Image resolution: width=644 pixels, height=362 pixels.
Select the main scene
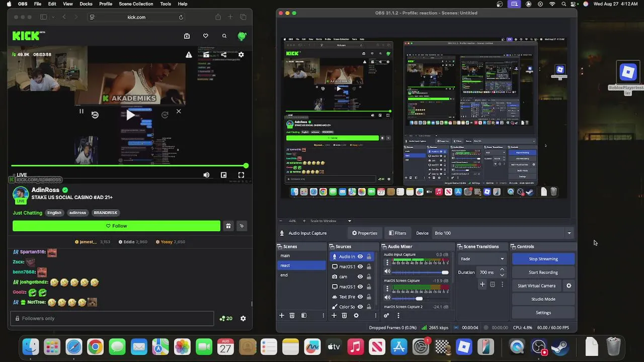click(301, 255)
